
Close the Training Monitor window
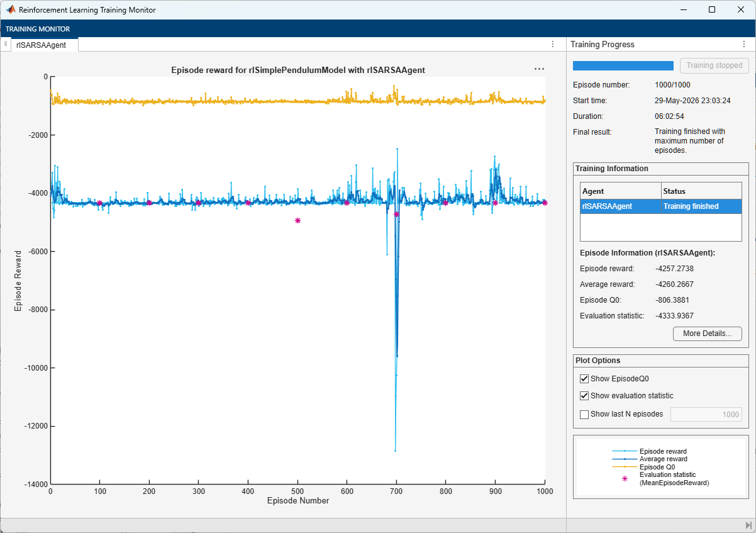pyautogui.click(x=741, y=9)
